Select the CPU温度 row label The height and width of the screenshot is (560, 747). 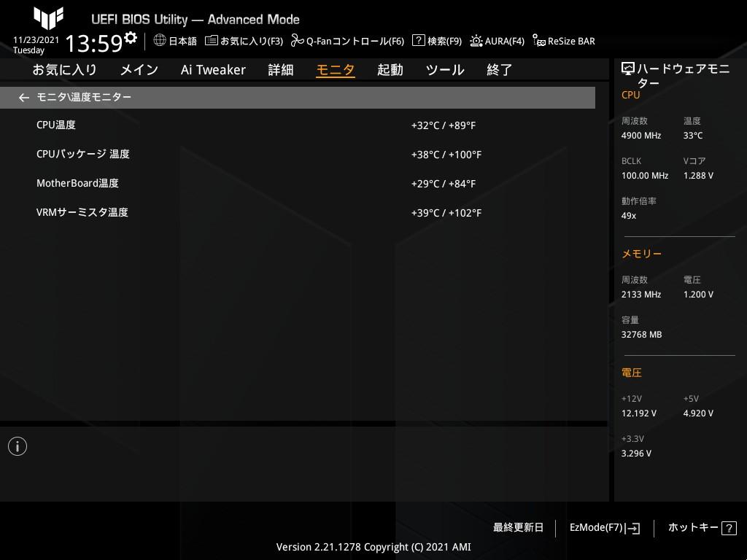[x=56, y=125]
